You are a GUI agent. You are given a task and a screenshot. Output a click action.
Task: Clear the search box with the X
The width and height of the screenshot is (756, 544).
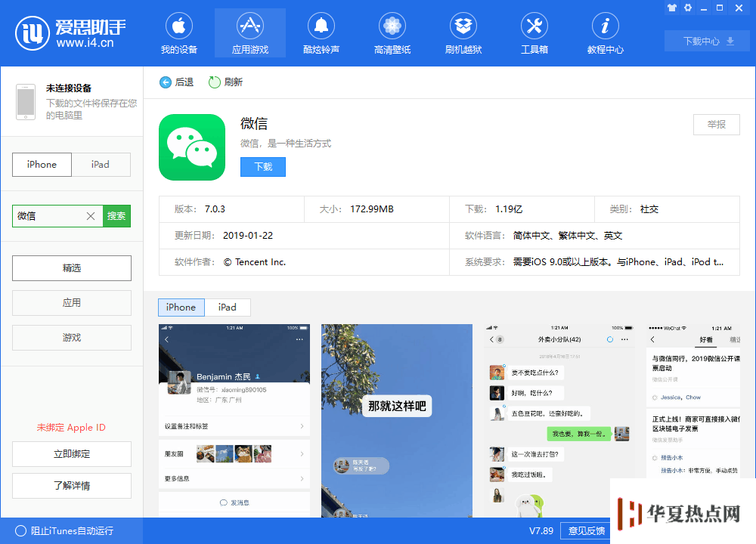coord(91,216)
